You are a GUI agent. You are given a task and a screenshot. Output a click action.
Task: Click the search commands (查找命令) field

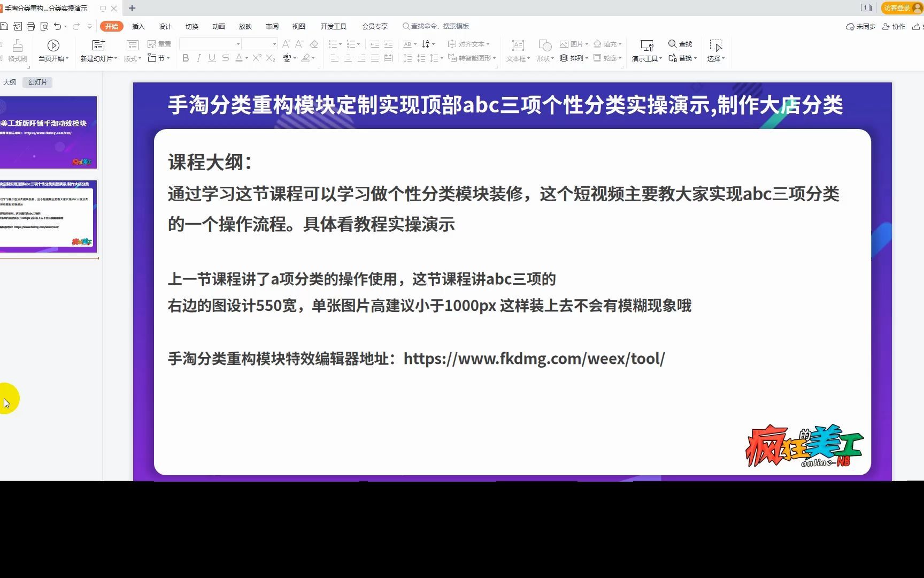tap(436, 26)
